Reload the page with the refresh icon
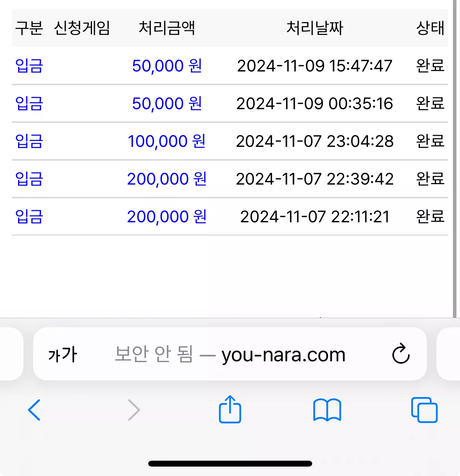 (x=401, y=354)
